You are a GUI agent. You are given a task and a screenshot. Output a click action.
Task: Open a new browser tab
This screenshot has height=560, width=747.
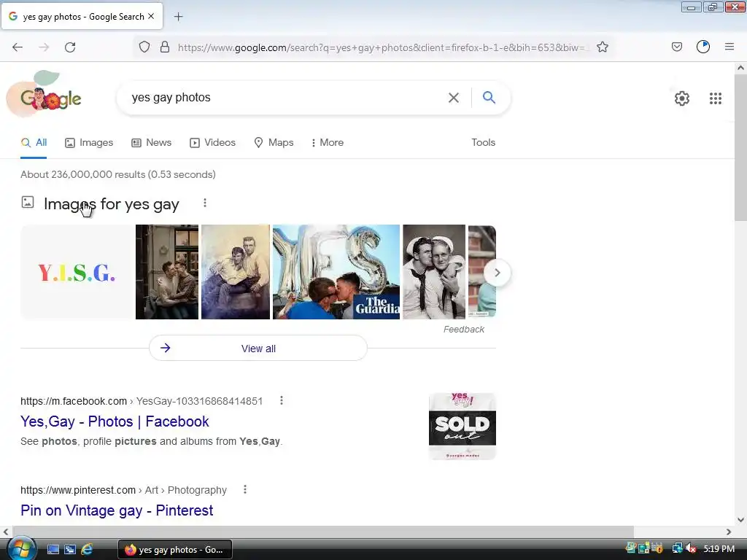(178, 17)
